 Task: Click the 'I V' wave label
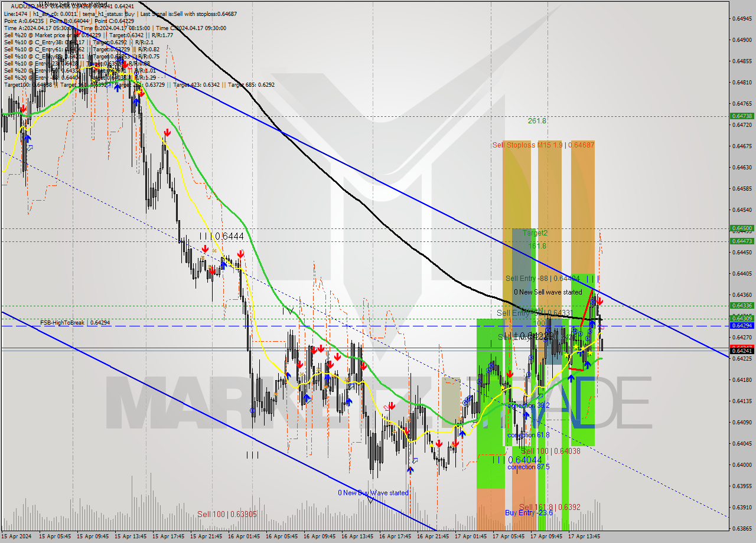pos(288,310)
